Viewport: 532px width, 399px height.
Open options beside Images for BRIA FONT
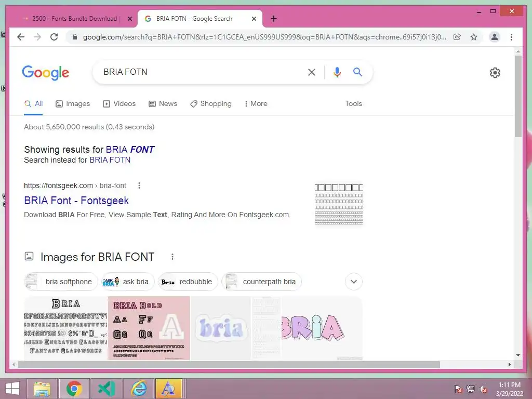click(x=172, y=257)
